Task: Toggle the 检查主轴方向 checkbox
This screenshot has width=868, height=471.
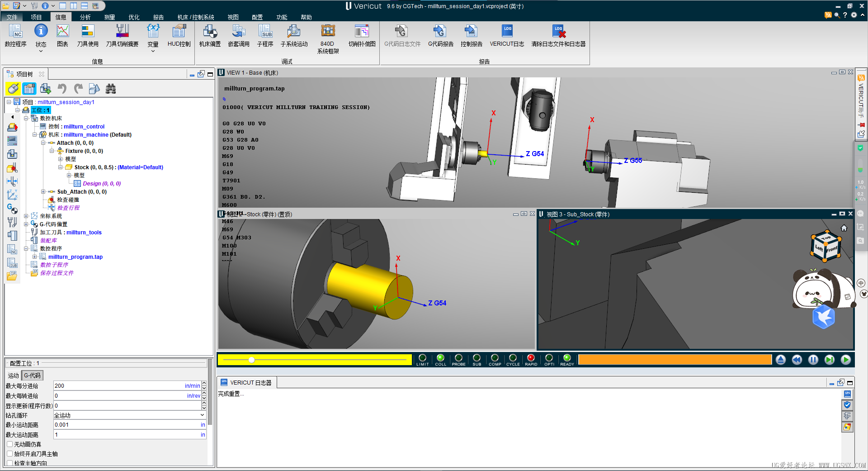Action: click(x=10, y=463)
